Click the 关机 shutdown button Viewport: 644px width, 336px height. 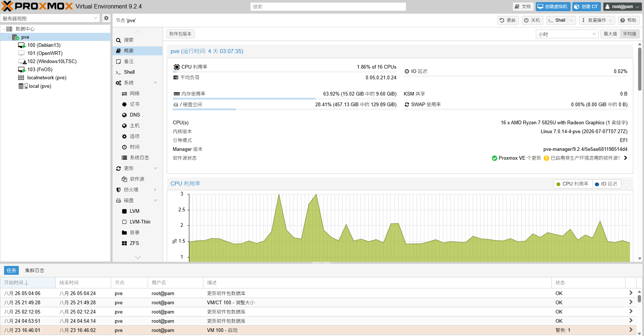tap(532, 20)
